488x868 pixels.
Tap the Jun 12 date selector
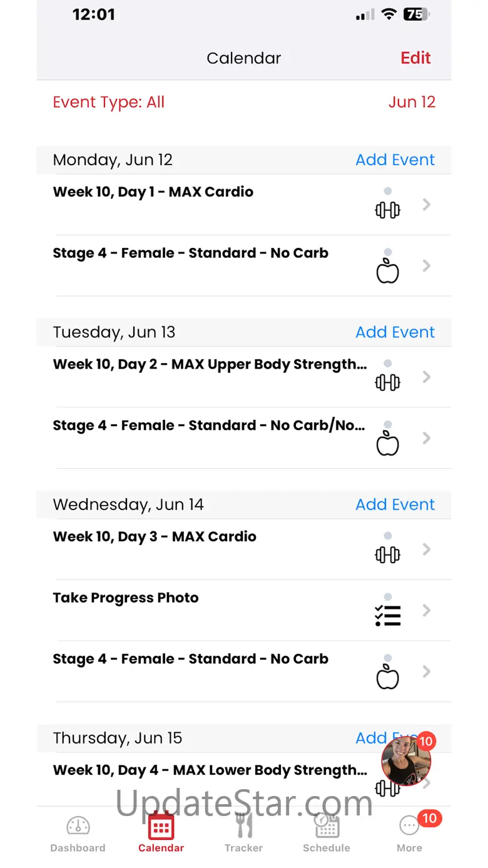tap(412, 102)
